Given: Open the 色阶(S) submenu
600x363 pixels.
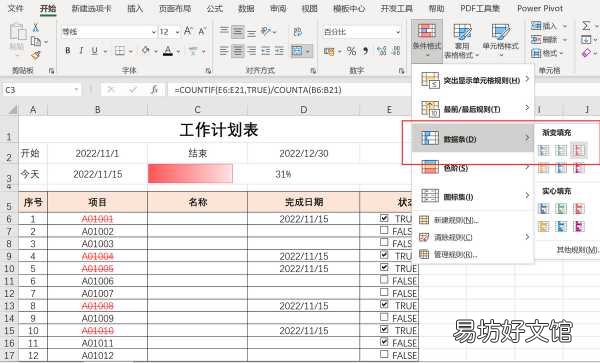Looking at the screenshot, I should 473,168.
